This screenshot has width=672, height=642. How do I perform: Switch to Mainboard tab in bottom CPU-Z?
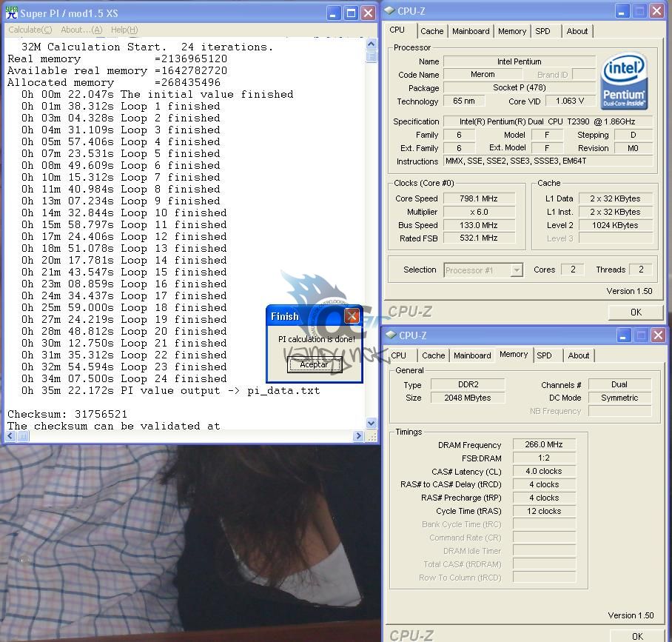[472, 355]
